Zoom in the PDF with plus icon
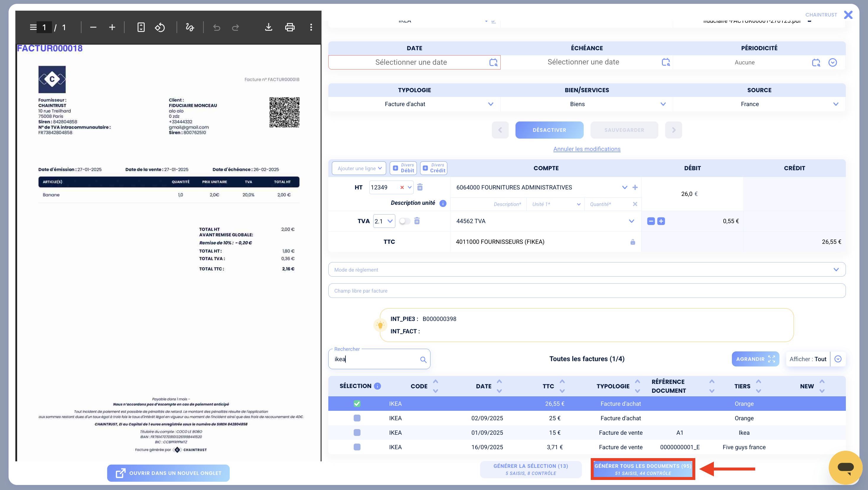 click(x=112, y=27)
